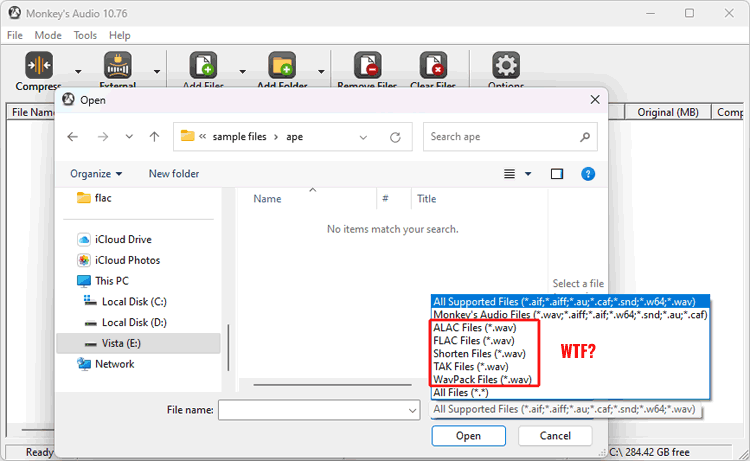Viewport: 750px width, 461px height.
Task: Open the Tools menu
Action: click(85, 35)
